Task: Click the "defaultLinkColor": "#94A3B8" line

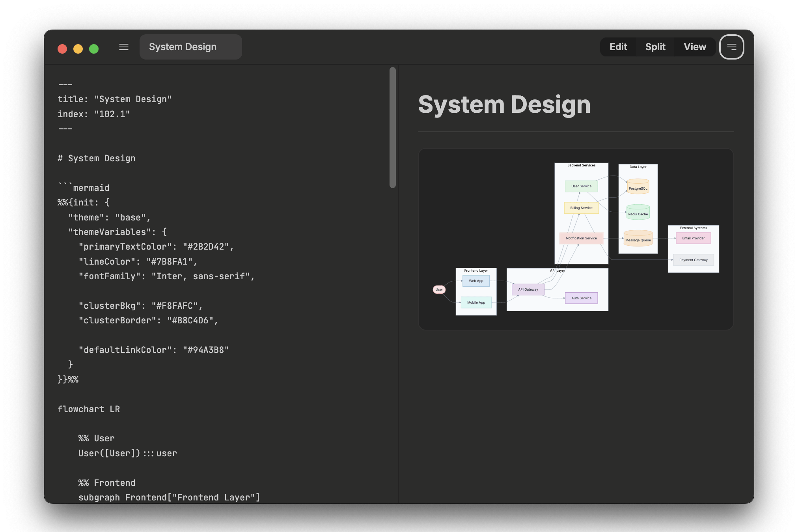Action: (154, 350)
